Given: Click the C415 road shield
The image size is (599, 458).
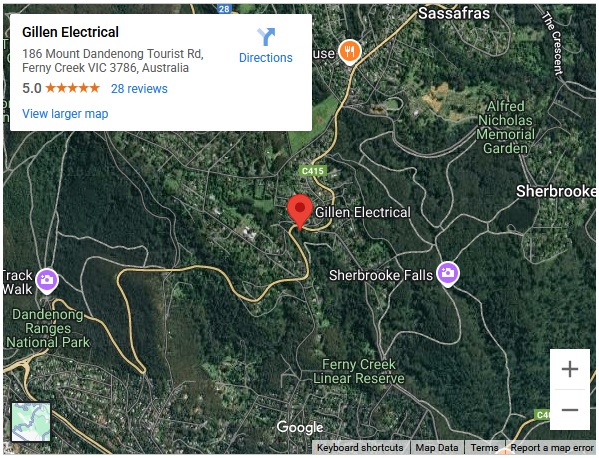Looking at the screenshot, I should [312, 171].
